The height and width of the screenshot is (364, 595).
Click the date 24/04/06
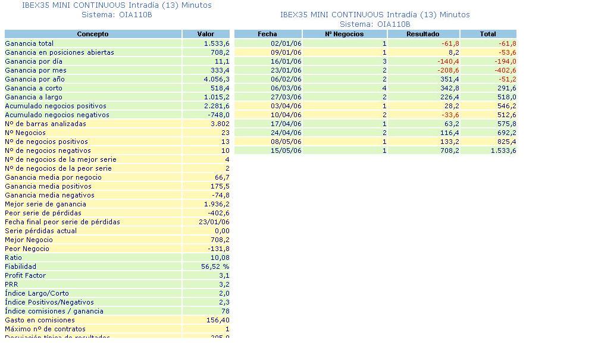[286, 133]
